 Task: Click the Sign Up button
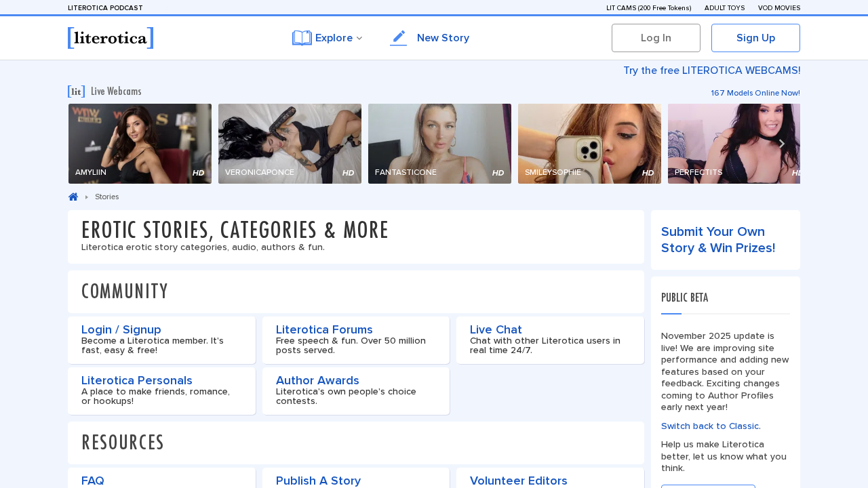coord(755,38)
